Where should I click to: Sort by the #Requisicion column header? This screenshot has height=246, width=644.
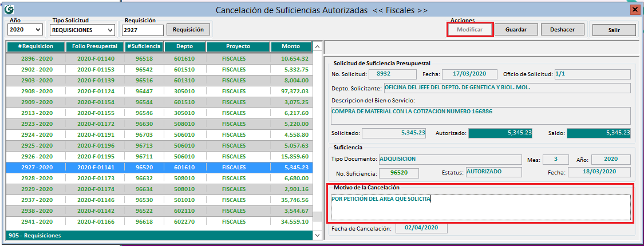pos(35,46)
